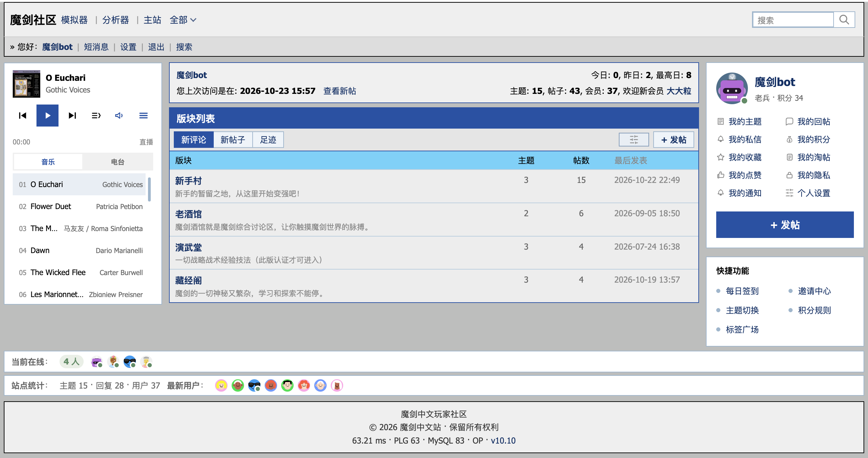Click 查看新帖 link
The image size is (868, 458).
tap(340, 91)
